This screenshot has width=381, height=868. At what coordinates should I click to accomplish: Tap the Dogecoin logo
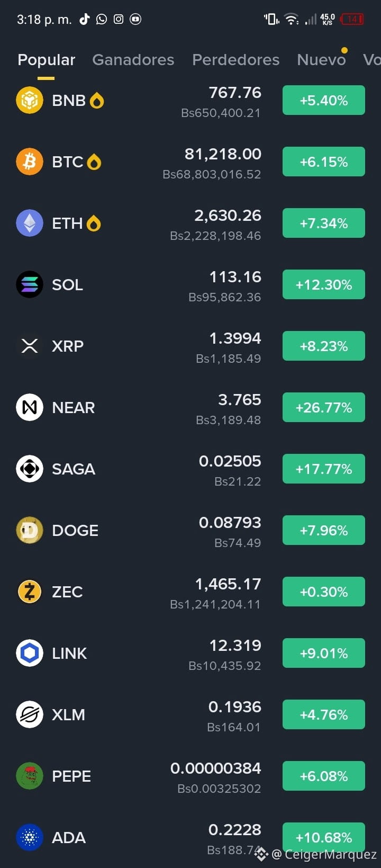coord(30,530)
